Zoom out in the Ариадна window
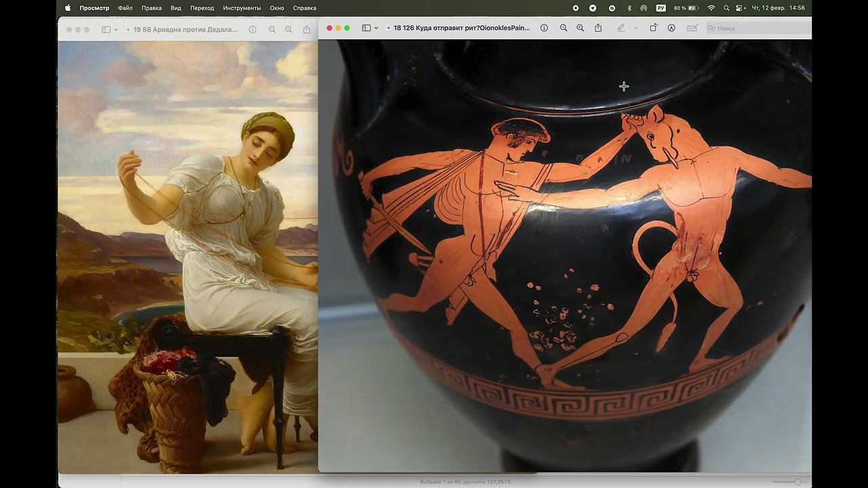The height and width of the screenshot is (488, 868). click(x=272, y=30)
